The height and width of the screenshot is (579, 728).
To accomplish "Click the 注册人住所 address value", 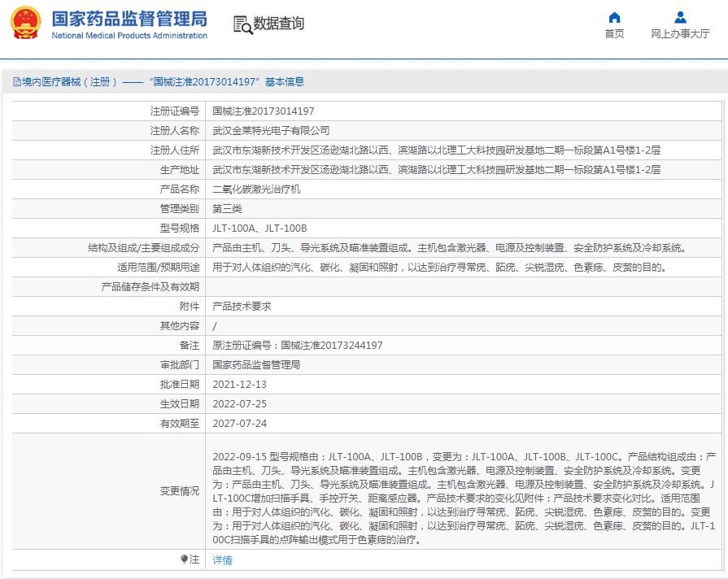I will point(437,150).
